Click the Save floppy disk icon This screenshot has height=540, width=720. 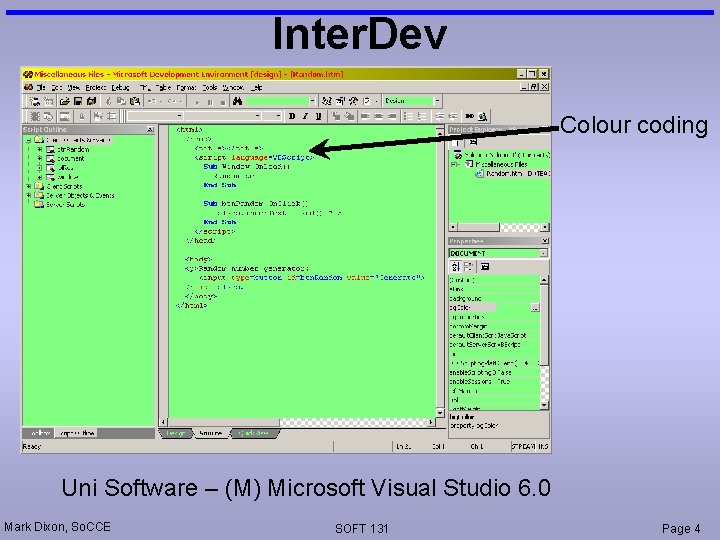pos(78,101)
